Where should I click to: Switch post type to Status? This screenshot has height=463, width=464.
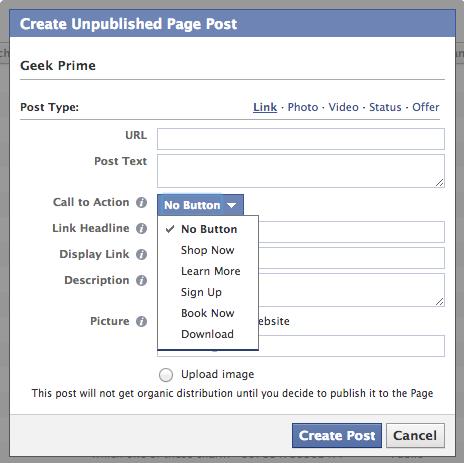(x=385, y=107)
